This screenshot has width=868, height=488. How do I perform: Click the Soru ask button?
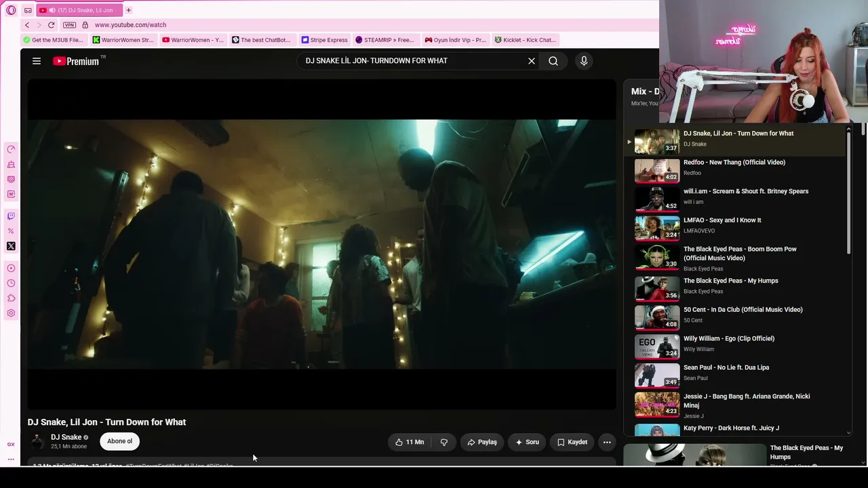(x=527, y=442)
